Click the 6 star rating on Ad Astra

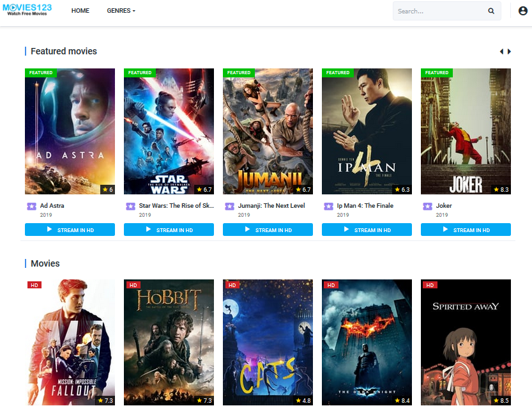(x=107, y=190)
